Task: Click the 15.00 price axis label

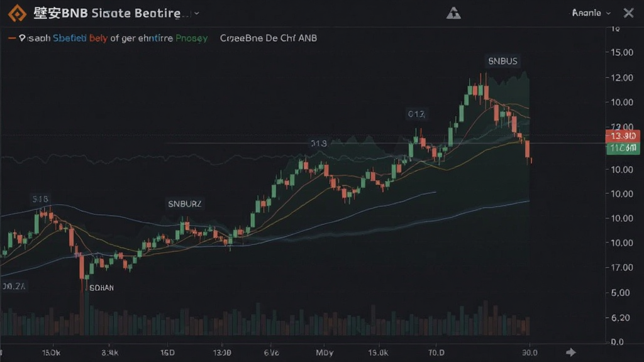Action: (x=622, y=53)
